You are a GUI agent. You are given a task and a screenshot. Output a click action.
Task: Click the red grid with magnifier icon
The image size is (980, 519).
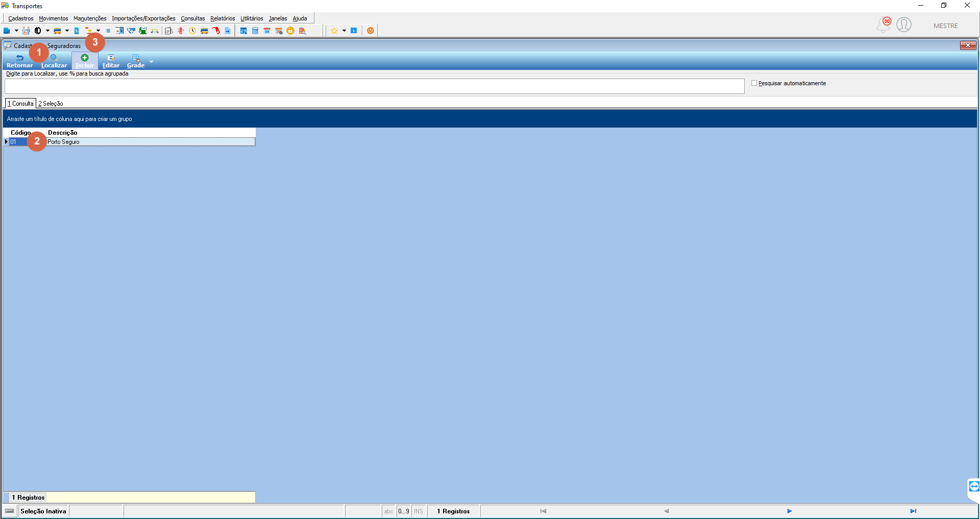pos(302,31)
